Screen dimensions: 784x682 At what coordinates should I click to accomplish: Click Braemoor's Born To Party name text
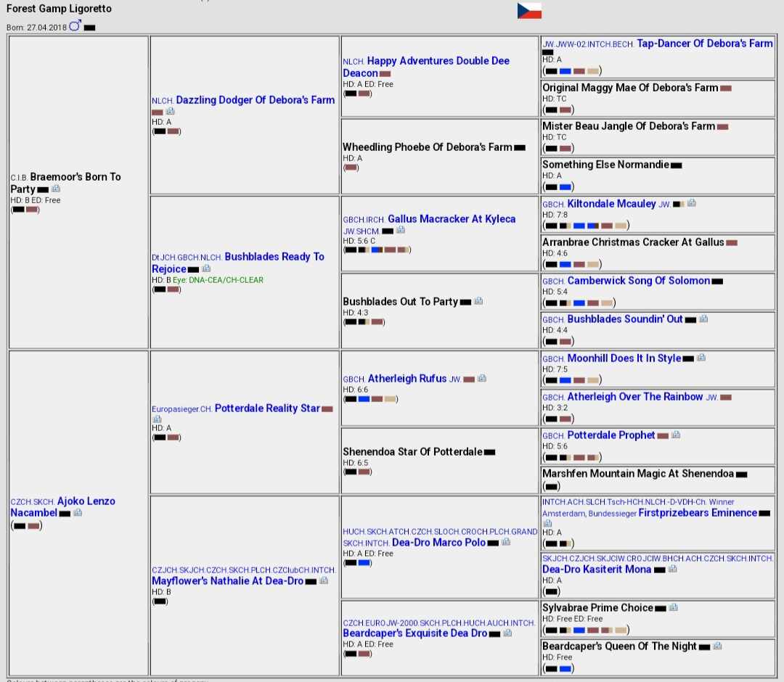65,183
